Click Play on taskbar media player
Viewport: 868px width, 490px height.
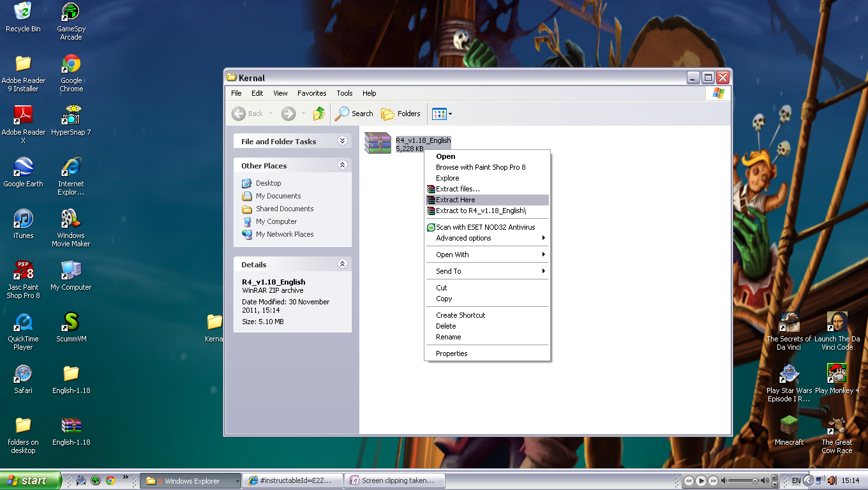pyautogui.click(x=701, y=480)
